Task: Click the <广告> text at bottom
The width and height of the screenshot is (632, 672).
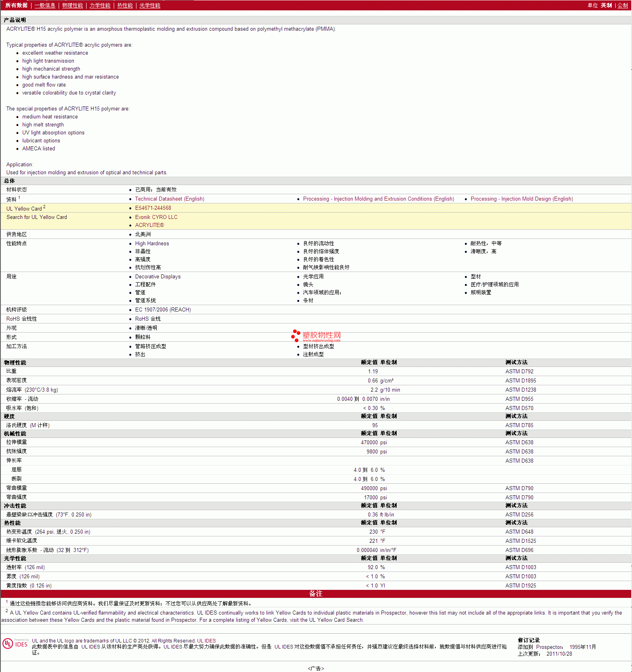Action: coord(316,668)
